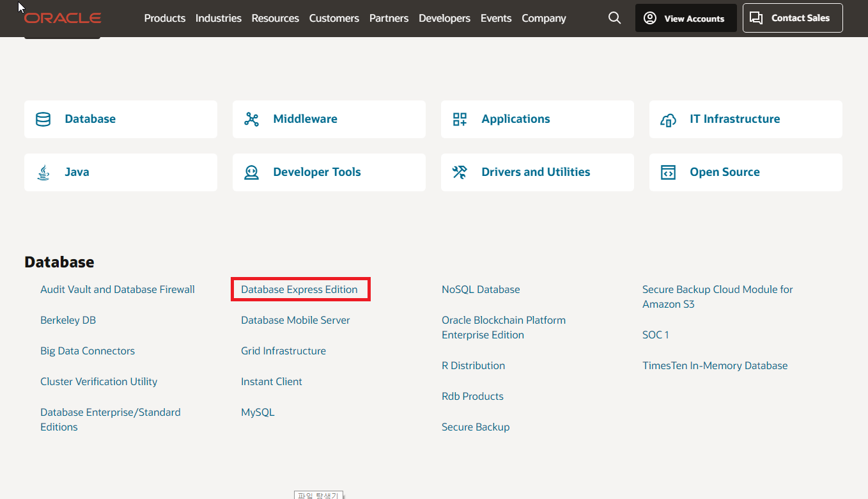Open Cluster Verification Utility link
Screen dimensions: 868x499
click(98, 381)
